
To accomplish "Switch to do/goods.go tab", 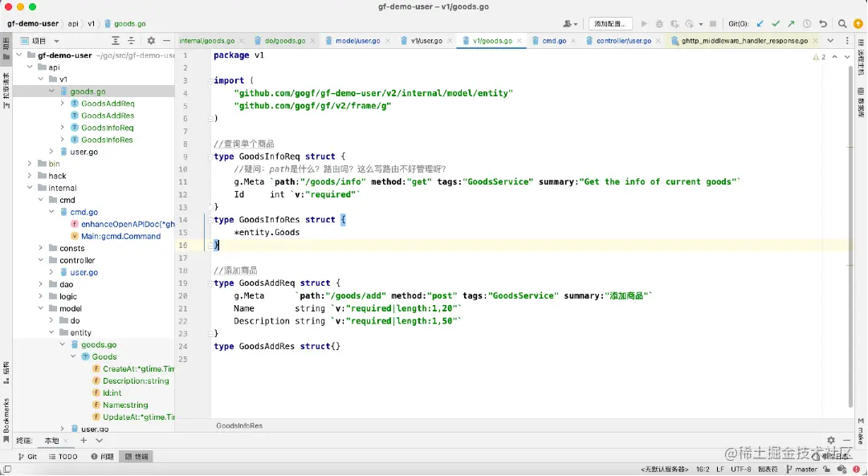I will pyautogui.click(x=284, y=41).
